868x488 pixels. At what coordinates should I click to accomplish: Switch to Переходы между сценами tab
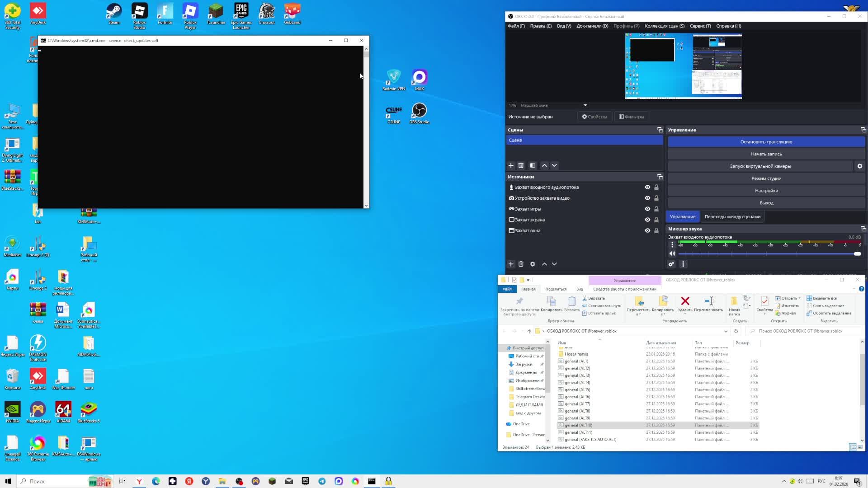[x=732, y=216]
